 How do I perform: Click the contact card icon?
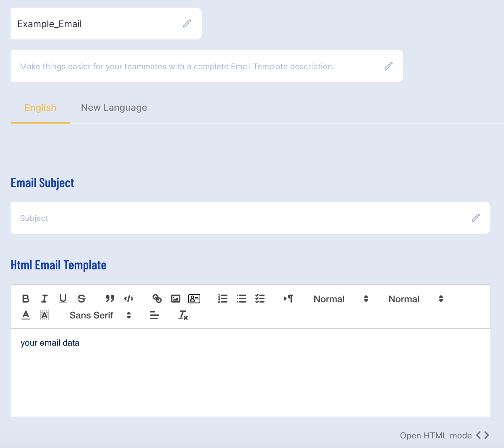(x=194, y=299)
